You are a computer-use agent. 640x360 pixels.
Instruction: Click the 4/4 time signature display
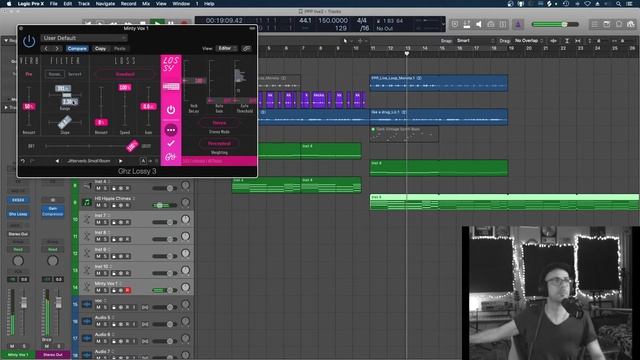(362, 20)
